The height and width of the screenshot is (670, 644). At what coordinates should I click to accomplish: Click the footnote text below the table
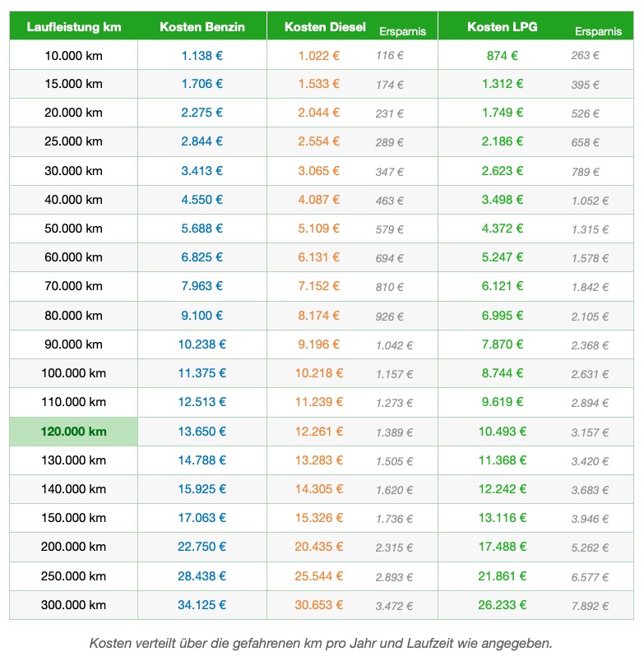[x=321, y=643]
